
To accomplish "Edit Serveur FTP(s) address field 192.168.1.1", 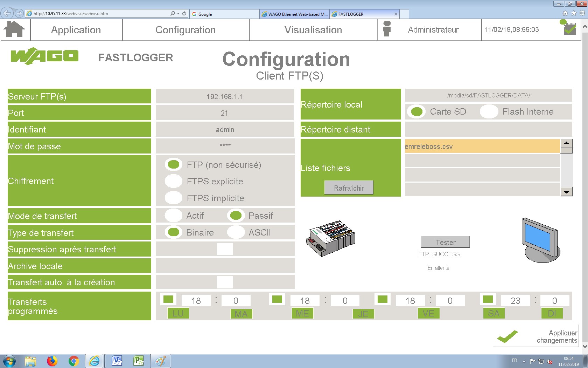I will tap(225, 96).
